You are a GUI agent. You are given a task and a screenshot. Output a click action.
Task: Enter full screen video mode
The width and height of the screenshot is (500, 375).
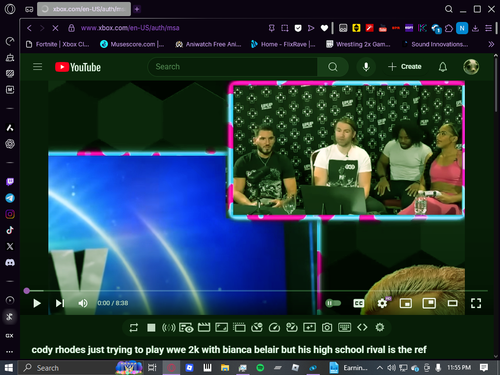point(476,303)
